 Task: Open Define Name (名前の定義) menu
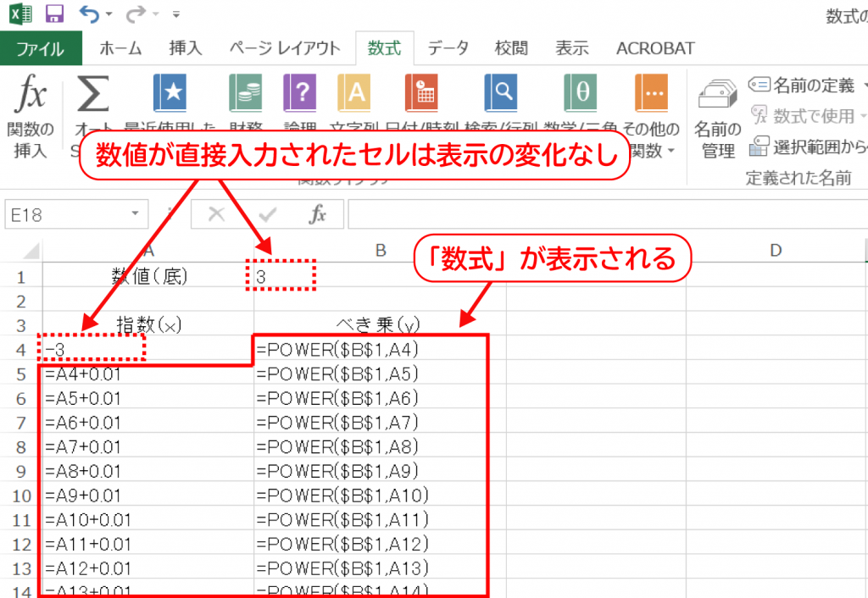point(805,85)
